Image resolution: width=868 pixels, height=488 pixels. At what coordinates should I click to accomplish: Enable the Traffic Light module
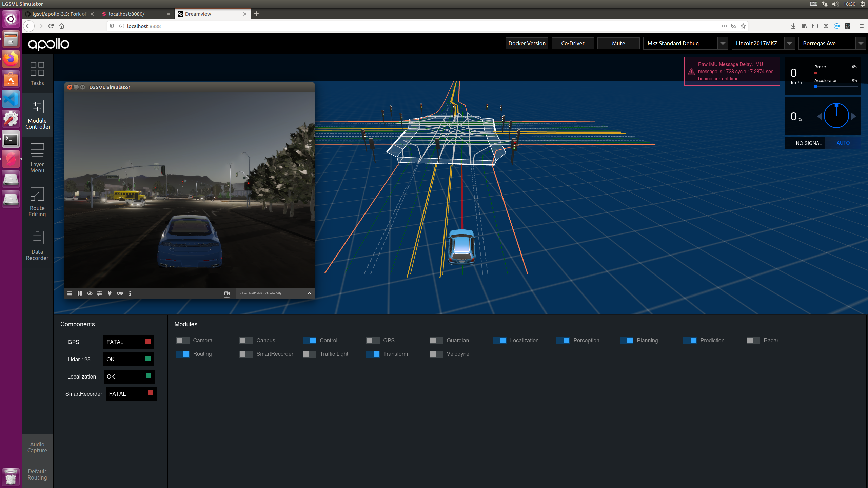[x=309, y=354]
